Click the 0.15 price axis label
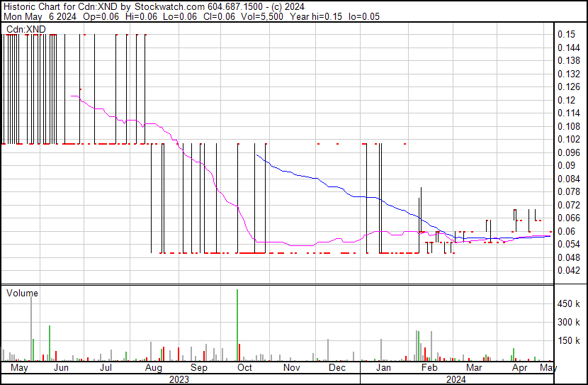588x385 pixels. point(565,34)
